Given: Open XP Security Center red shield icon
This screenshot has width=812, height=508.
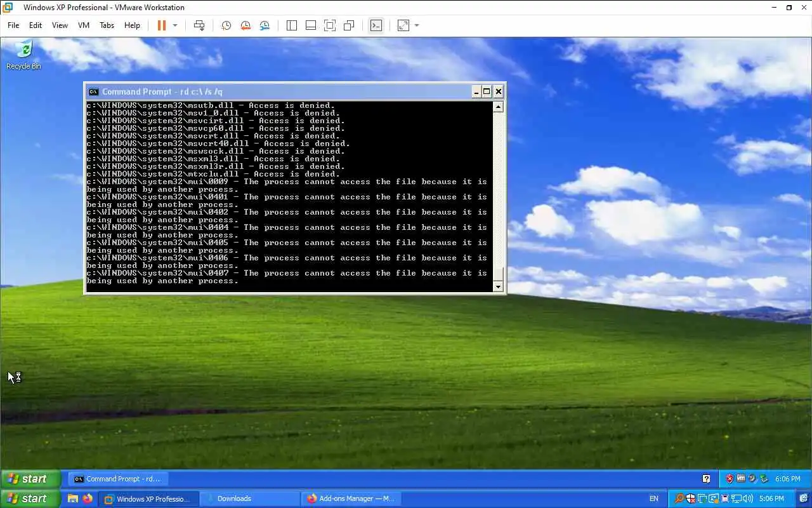Looking at the screenshot, I should (730, 479).
